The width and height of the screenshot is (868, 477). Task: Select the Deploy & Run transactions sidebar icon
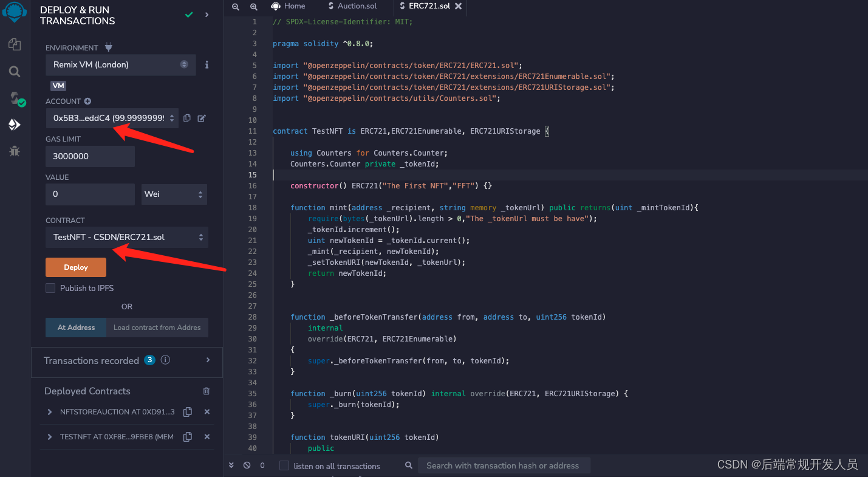tap(15, 125)
